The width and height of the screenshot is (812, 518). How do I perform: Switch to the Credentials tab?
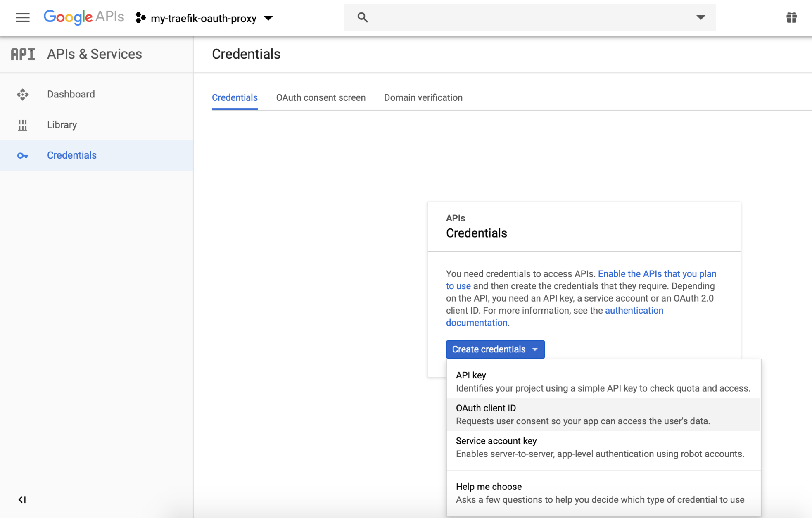[x=235, y=97]
